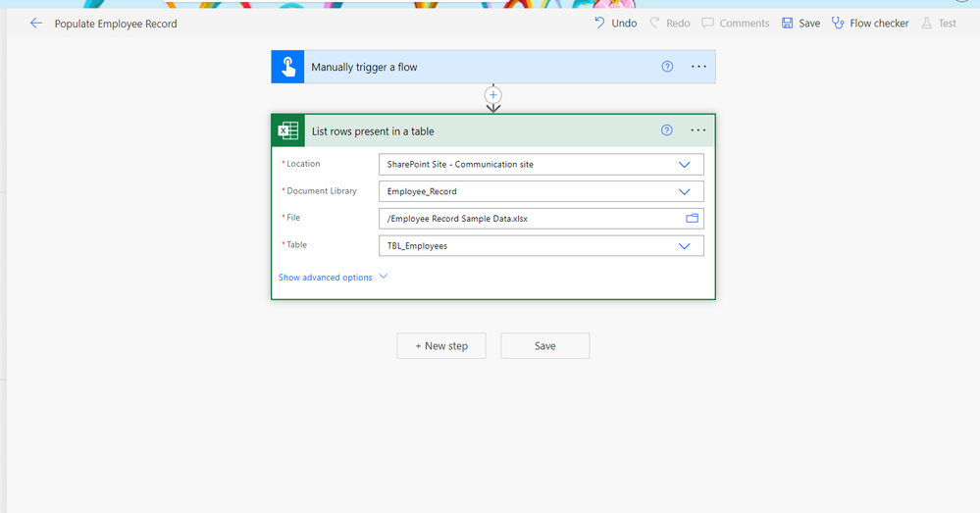Click the Location field label
Screen dimensions: 980x513
click(303, 164)
